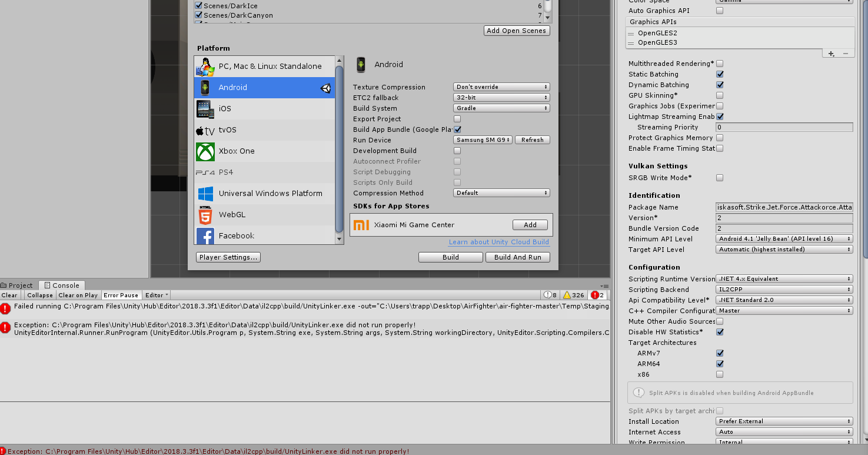Toggle Clear on Play in Console
Screen dimensions: 868x455
[78, 295]
